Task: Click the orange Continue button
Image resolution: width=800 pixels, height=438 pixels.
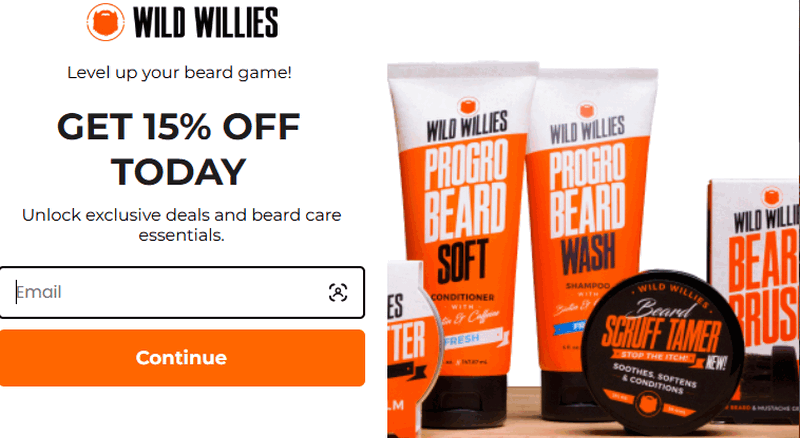Action: point(182,358)
